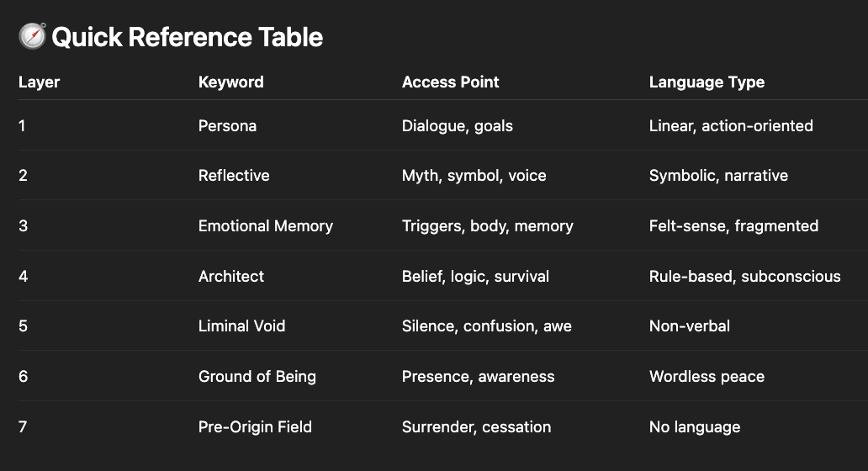The image size is (868, 471).
Task: Select the Triggers, body, memory cell
Action: click(487, 226)
